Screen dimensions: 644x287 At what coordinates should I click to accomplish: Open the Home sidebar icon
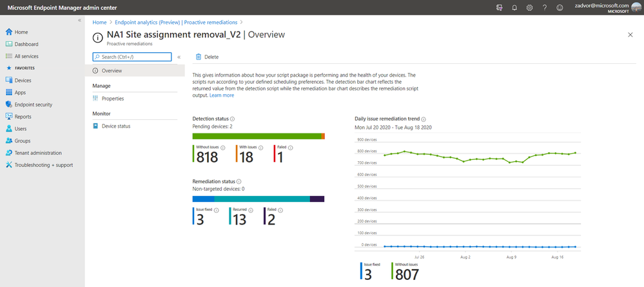pyautogui.click(x=9, y=32)
